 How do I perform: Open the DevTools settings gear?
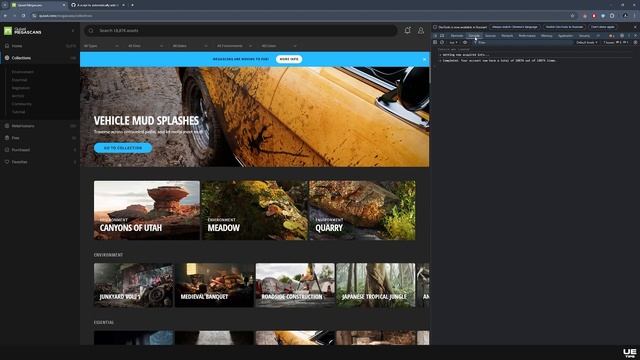click(x=622, y=36)
